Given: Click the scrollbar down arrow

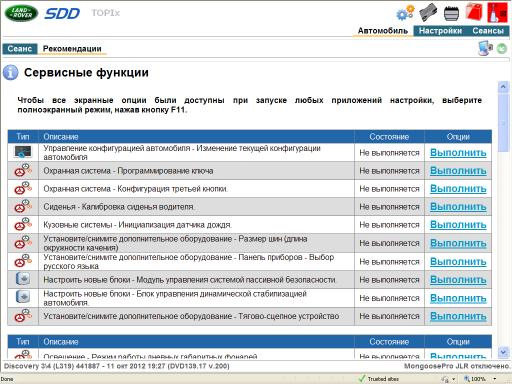Looking at the screenshot, I should [x=503, y=352].
